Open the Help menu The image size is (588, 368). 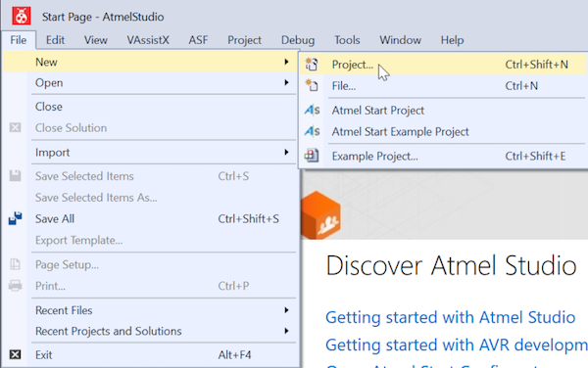[x=452, y=40]
